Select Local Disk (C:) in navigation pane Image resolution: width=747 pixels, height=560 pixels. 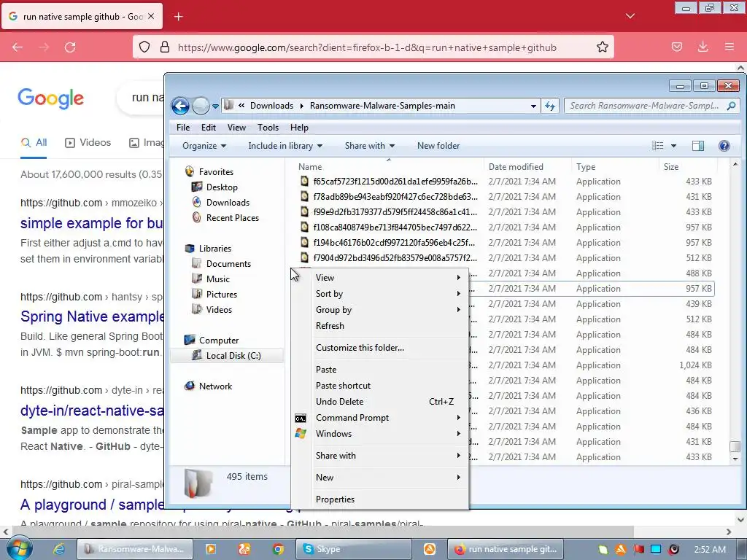pos(227,355)
